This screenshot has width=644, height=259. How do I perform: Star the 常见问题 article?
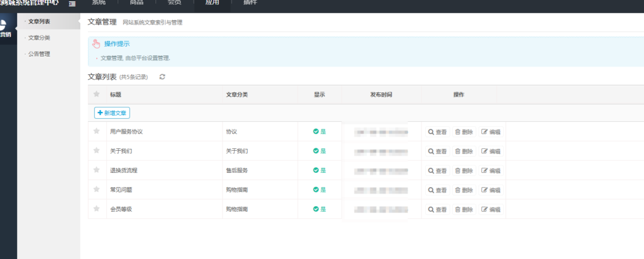coord(96,189)
